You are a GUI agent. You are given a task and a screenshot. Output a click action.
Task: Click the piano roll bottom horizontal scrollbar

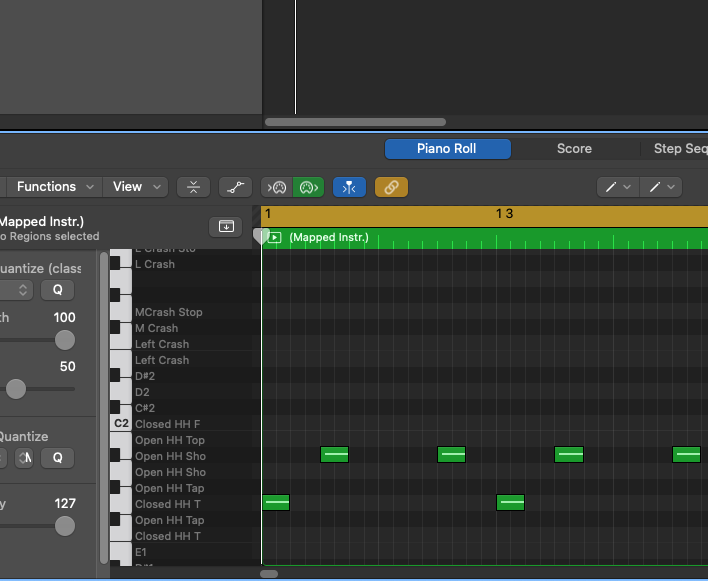point(269,574)
